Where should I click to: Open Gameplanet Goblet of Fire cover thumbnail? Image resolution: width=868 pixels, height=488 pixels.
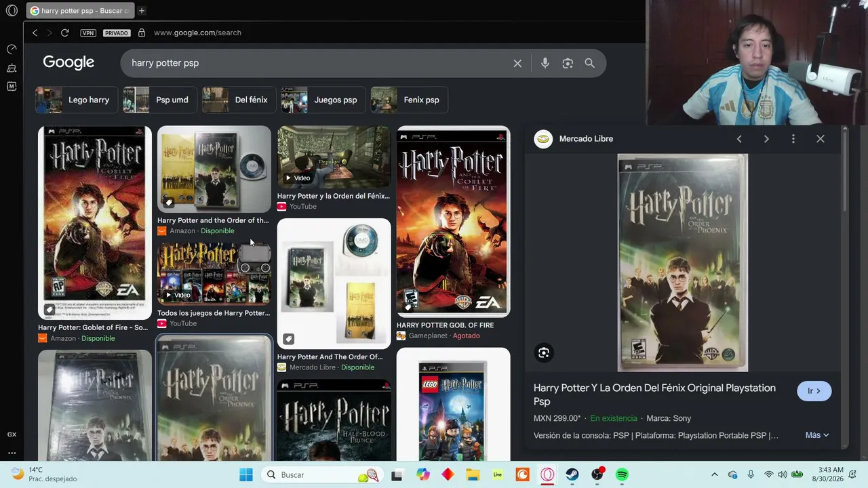coord(454,221)
